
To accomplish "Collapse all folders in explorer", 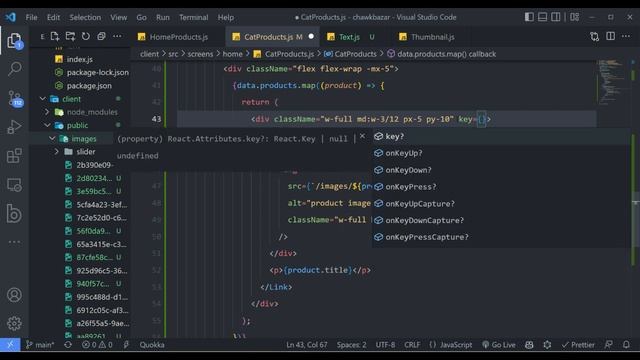I will [x=101, y=37].
